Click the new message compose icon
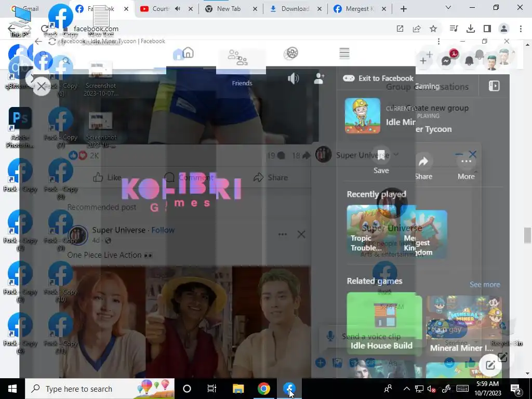This screenshot has height=399, width=532. point(490,365)
